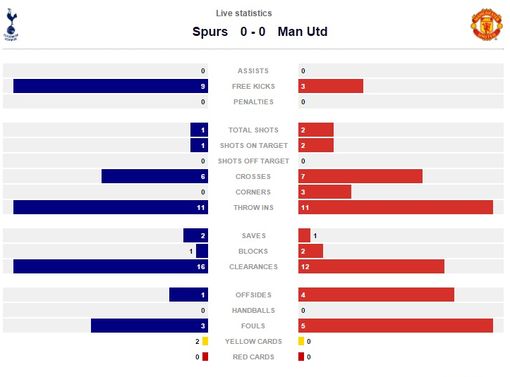Click Man Utd red fouls bar
The image size is (510, 377).
[x=396, y=326]
